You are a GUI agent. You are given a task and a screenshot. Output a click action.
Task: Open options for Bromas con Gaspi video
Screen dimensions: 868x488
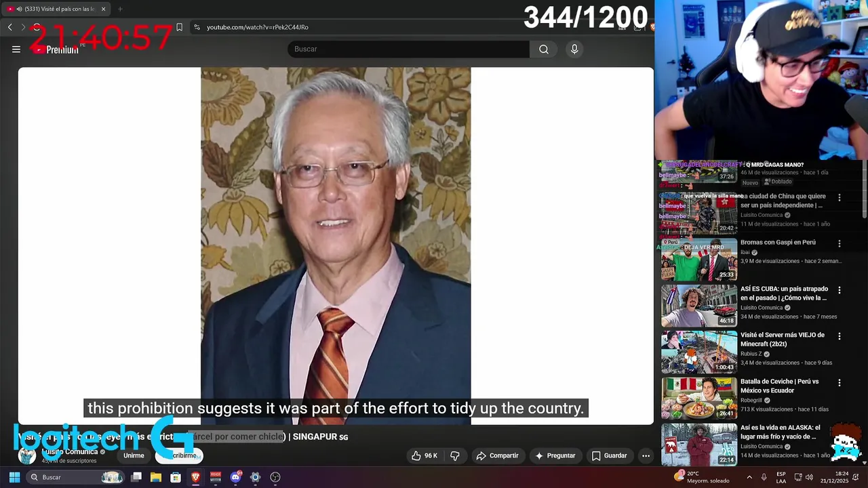click(x=839, y=243)
